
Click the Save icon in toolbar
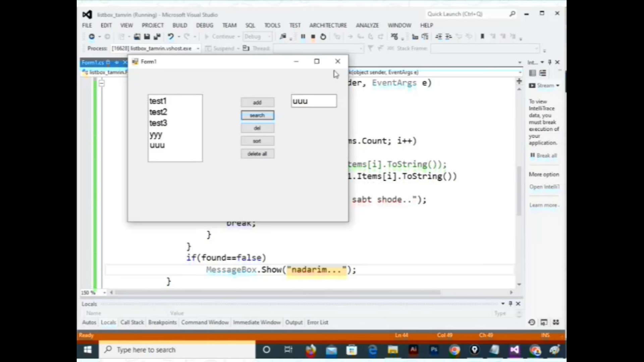(x=147, y=37)
